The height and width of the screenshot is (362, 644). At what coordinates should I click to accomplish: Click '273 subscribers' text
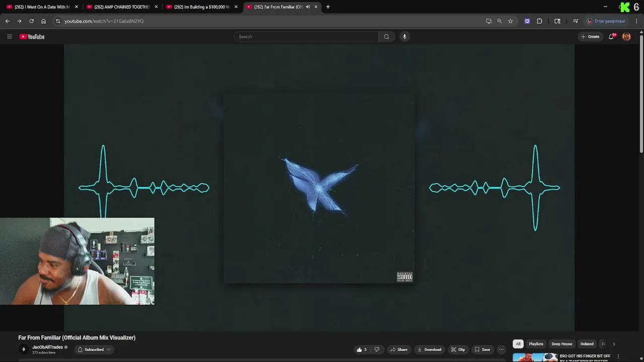tap(44, 353)
